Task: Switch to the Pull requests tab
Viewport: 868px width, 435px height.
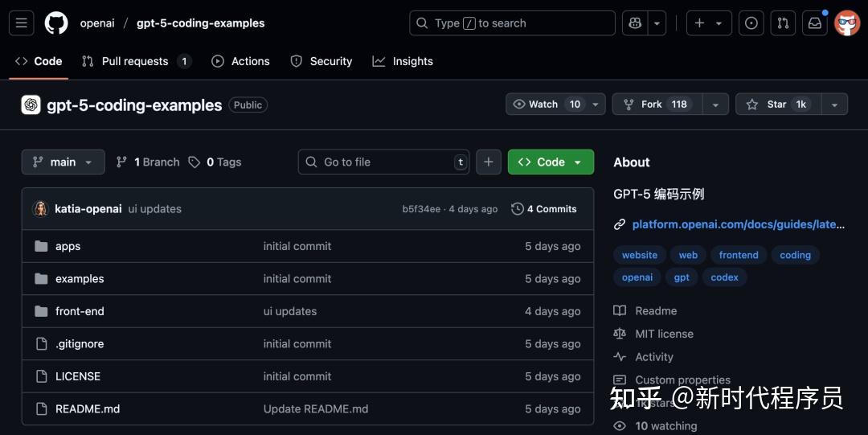Action: (x=135, y=61)
